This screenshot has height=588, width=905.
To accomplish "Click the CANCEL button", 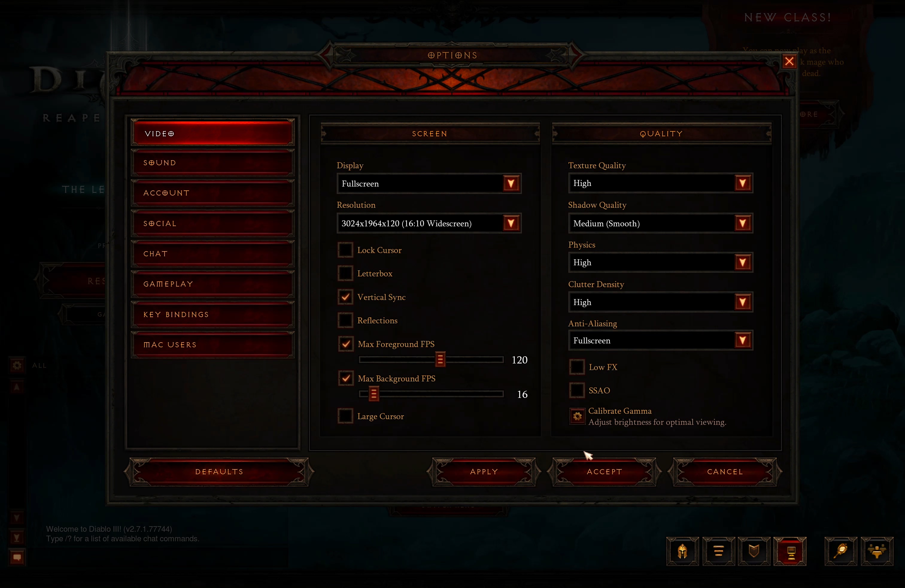I will [725, 471].
